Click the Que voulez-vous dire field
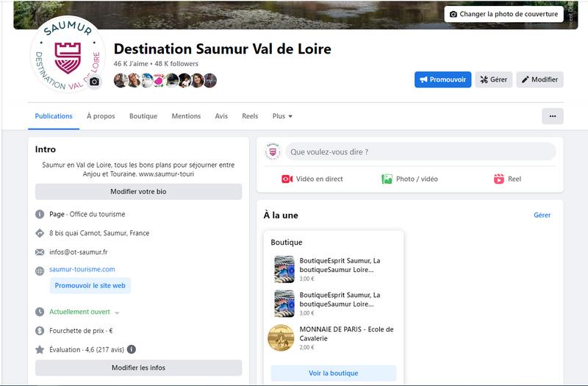The width and height of the screenshot is (588, 386). 420,152
